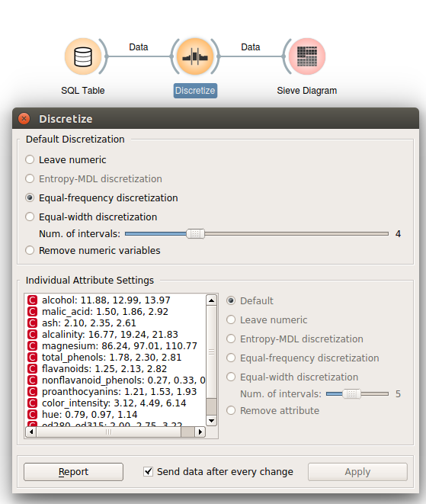The width and height of the screenshot is (426, 504).
Task: Click individual Num. of intervals slider handle
Action: [x=351, y=393]
